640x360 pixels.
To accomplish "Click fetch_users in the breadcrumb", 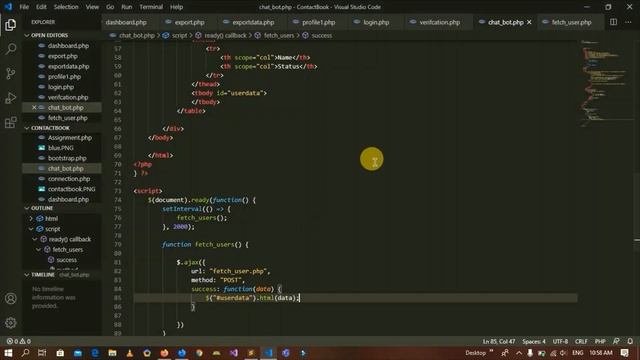I will [x=279, y=36].
